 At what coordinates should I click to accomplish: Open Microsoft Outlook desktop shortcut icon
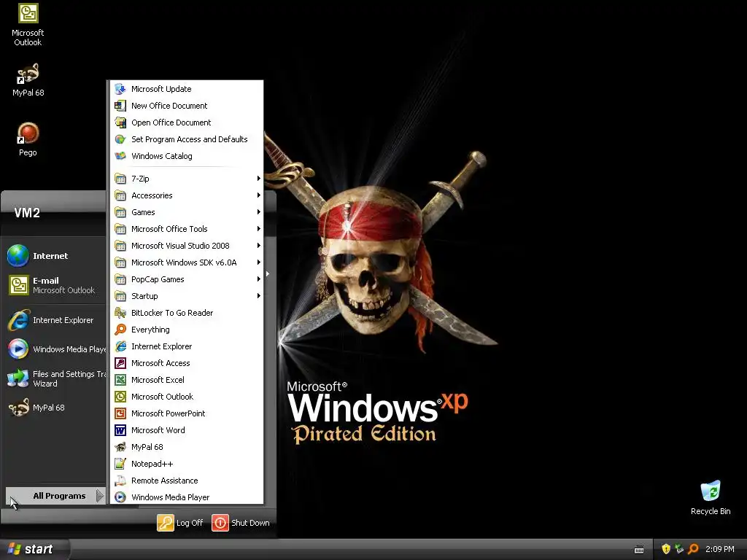28,13
